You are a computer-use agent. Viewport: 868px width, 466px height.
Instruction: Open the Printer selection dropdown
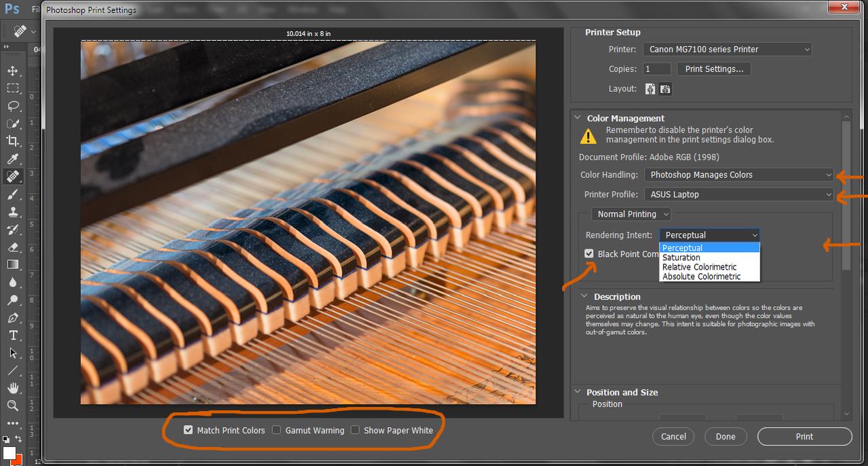pos(727,49)
